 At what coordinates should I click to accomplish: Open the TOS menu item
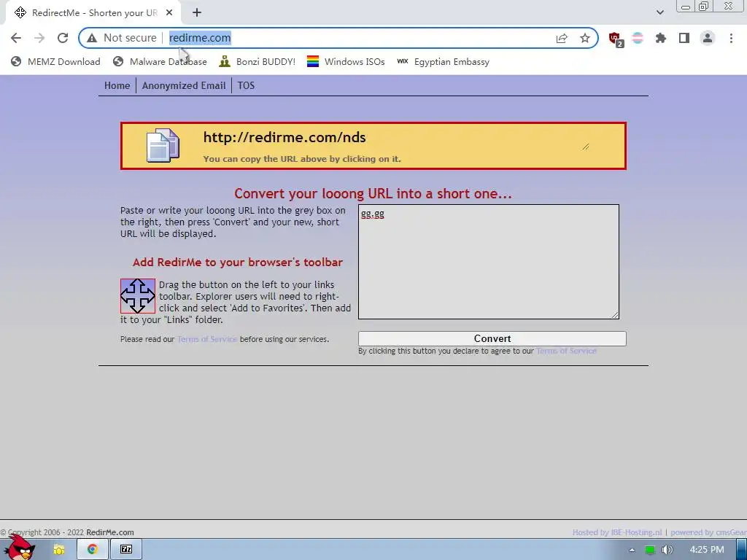coord(246,86)
